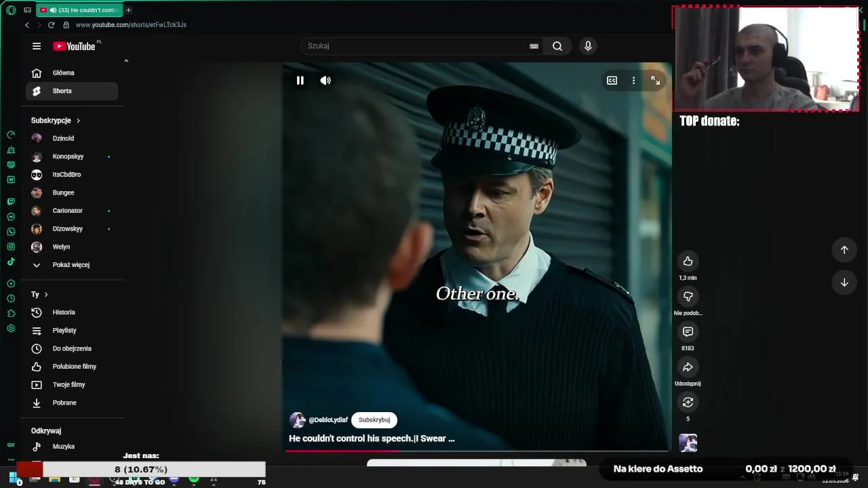Open Opera settings gear in sidebar
Viewport: 868px width, 488px height.
pyautogui.click(x=11, y=329)
